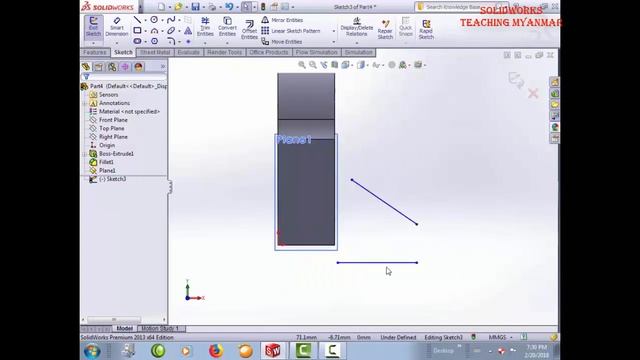The image size is (640, 360).
Task: Click the Rapid Sketch tool
Action: [x=426, y=29]
